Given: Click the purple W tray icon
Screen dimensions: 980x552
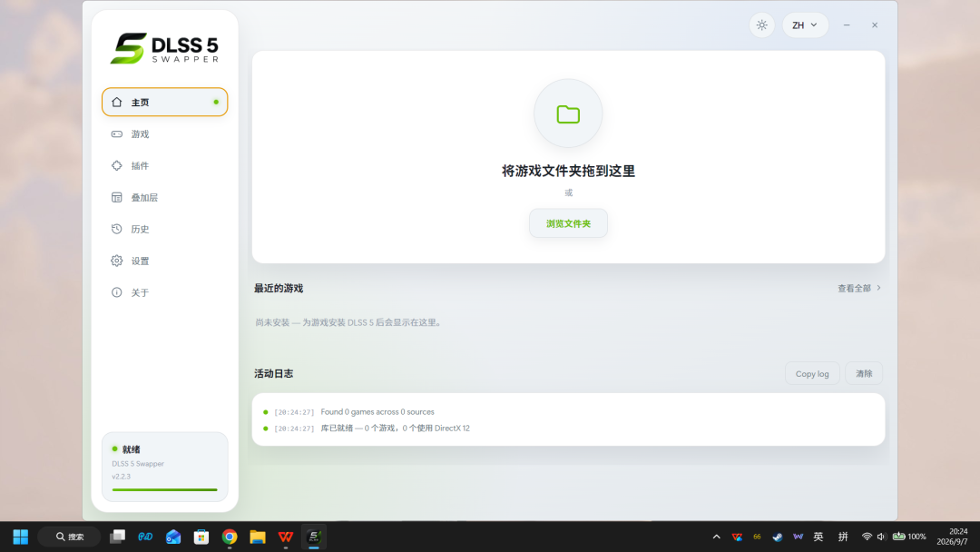Looking at the screenshot, I should (798, 537).
